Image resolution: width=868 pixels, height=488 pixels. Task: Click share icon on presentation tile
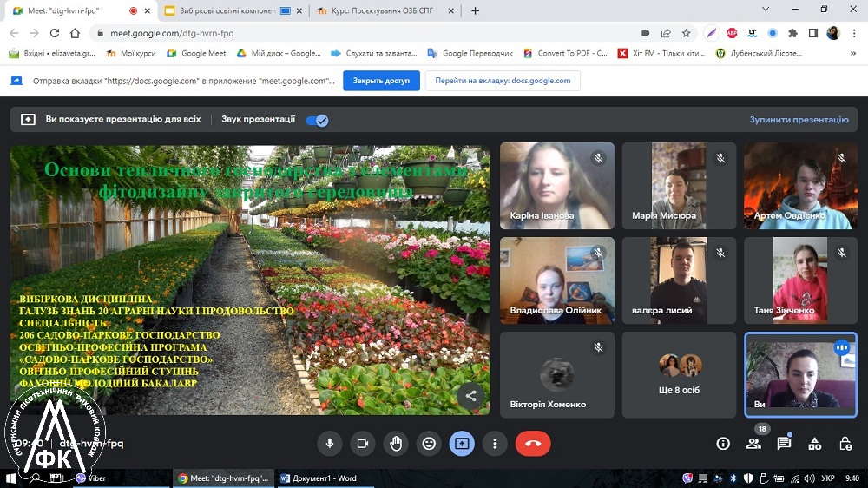point(470,396)
